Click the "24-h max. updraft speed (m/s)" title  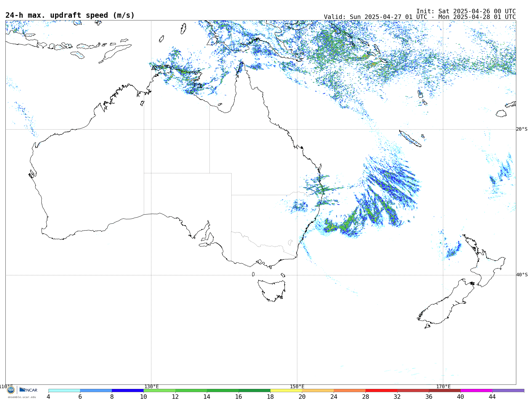70,15
